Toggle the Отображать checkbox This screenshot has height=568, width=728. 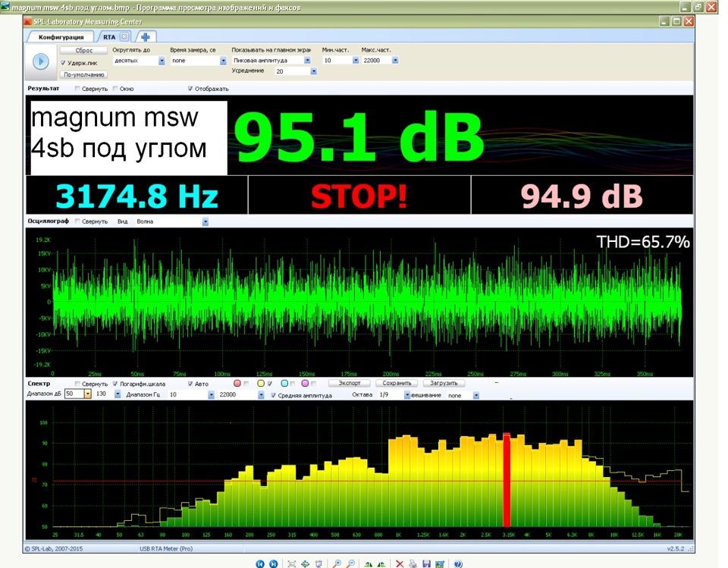tap(190, 88)
